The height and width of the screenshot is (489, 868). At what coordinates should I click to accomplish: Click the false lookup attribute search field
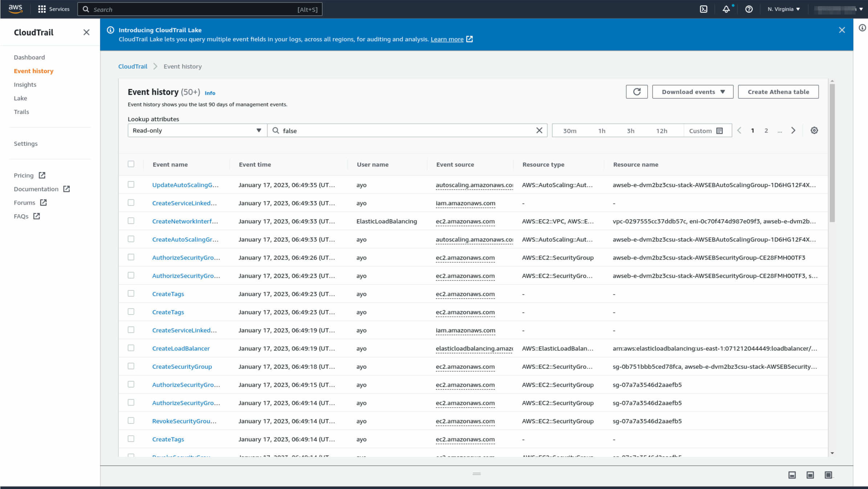point(407,130)
